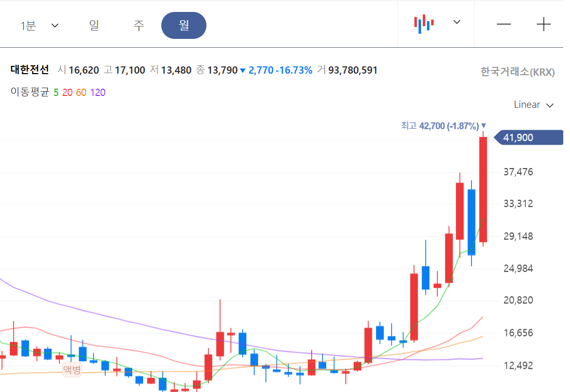
Task: Click the -16.73% change percentage
Action: (x=294, y=70)
